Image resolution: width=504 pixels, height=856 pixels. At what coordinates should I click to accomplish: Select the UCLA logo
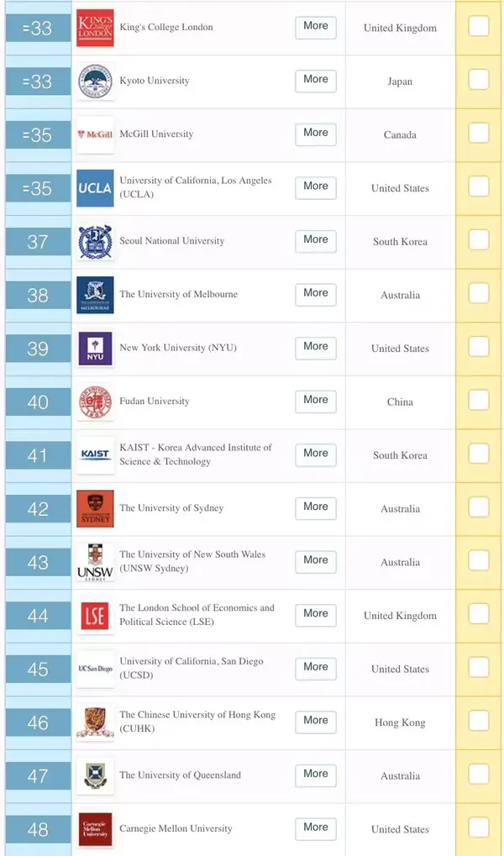(95, 188)
